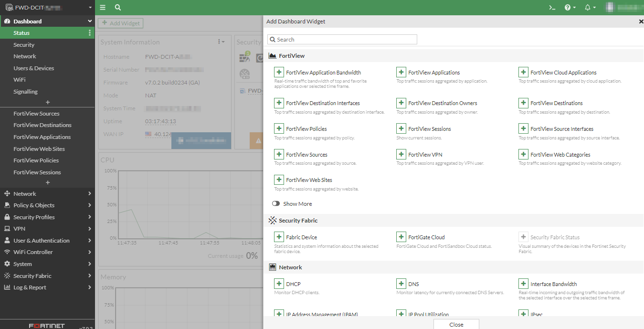Add the FortiView Destinations widget
This screenshot has width=644, height=329.
[x=524, y=103]
